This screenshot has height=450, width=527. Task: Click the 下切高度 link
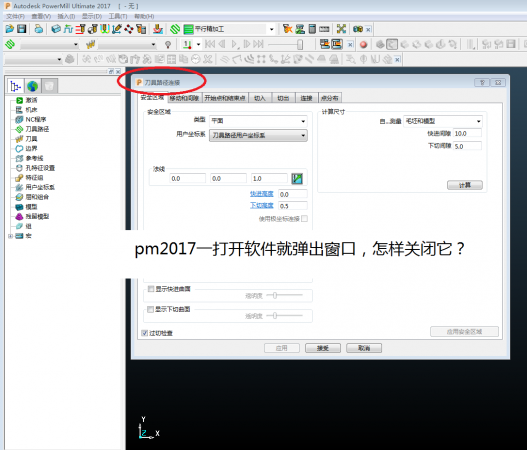(x=261, y=205)
